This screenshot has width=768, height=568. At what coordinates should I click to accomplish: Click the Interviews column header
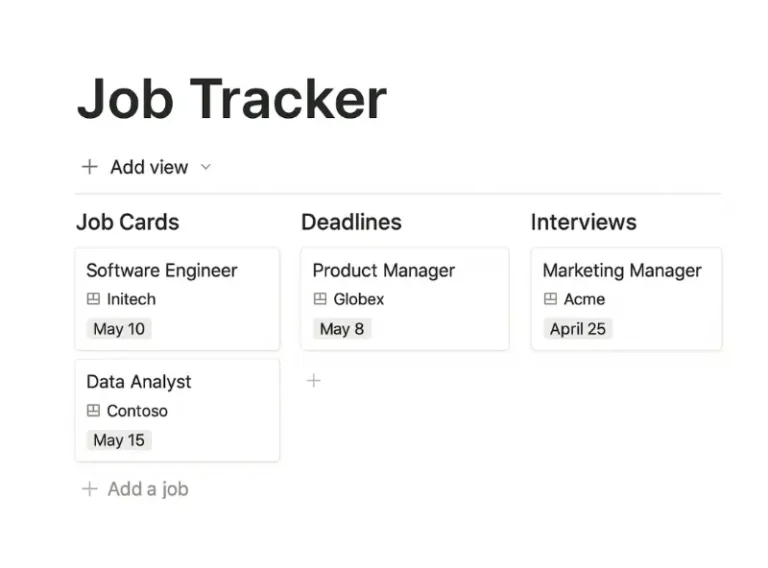583,222
